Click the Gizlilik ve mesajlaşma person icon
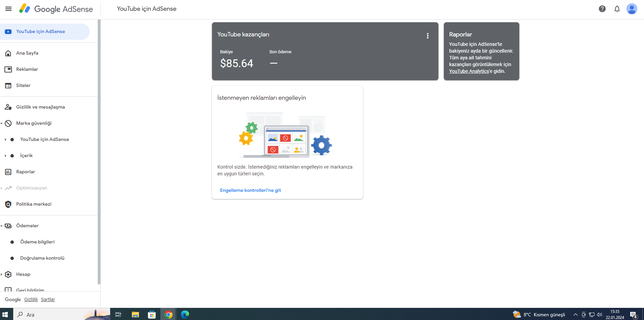The width and height of the screenshot is (644, 320). (8, 107)
